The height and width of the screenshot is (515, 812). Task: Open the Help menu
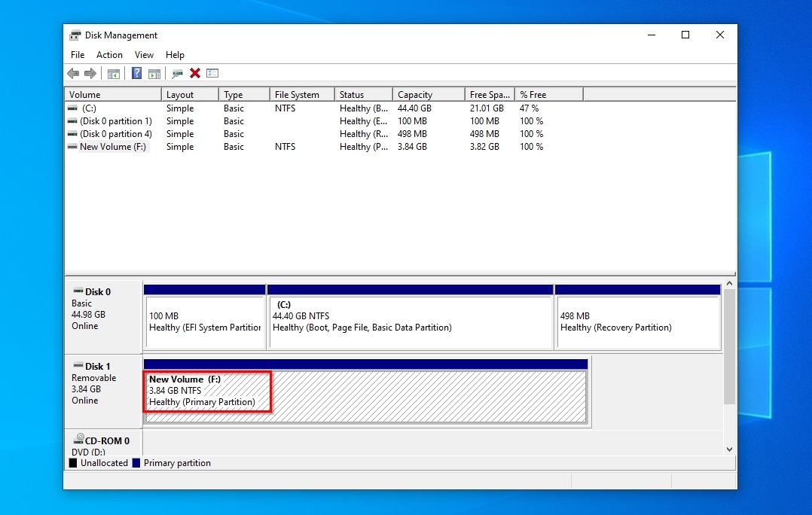tap(175, 55)
